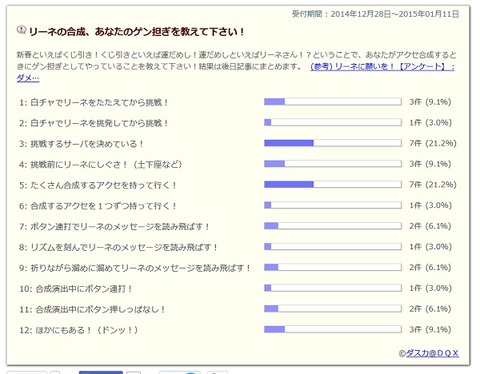The width and height of the screenshot is (480, 374).
Task: Click the poll title リーネの合成、あなたのゲン担ぎを教えて下さい
Action: click(x=137, y=32)
